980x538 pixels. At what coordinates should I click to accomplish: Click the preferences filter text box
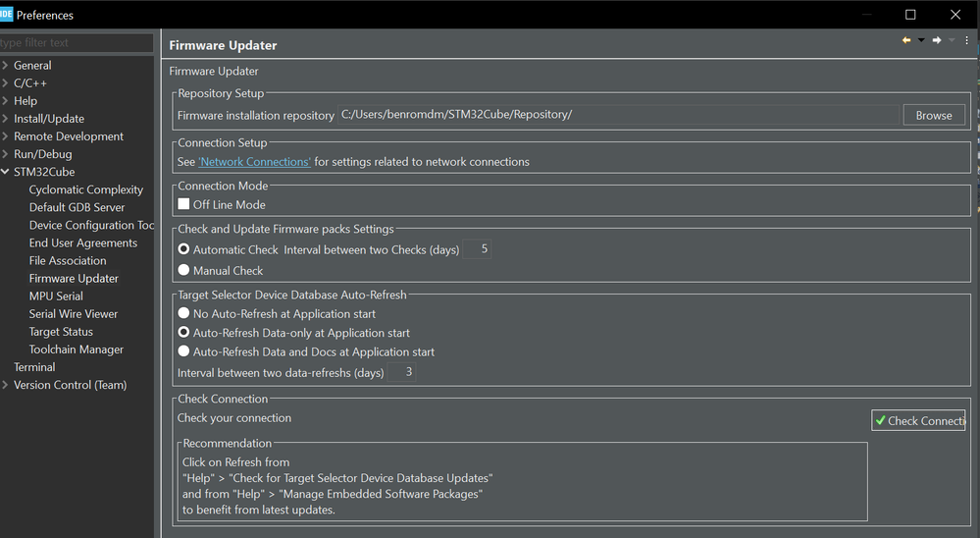77,43
